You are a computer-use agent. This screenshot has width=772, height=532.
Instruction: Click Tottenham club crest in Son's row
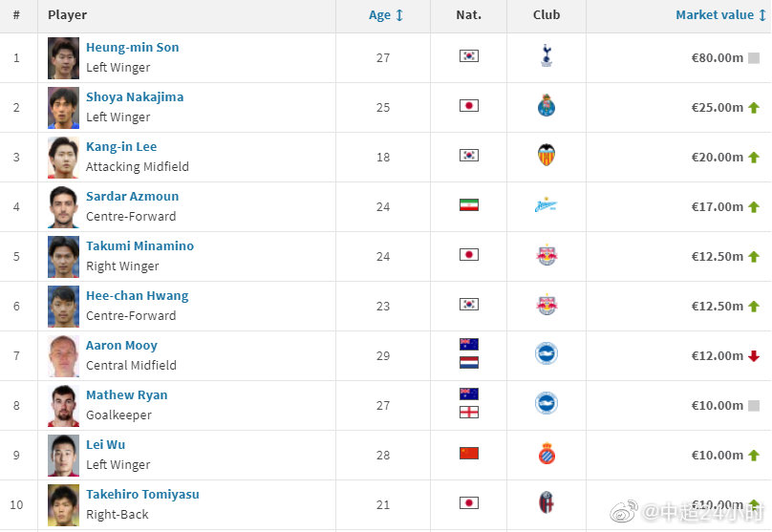546,55
